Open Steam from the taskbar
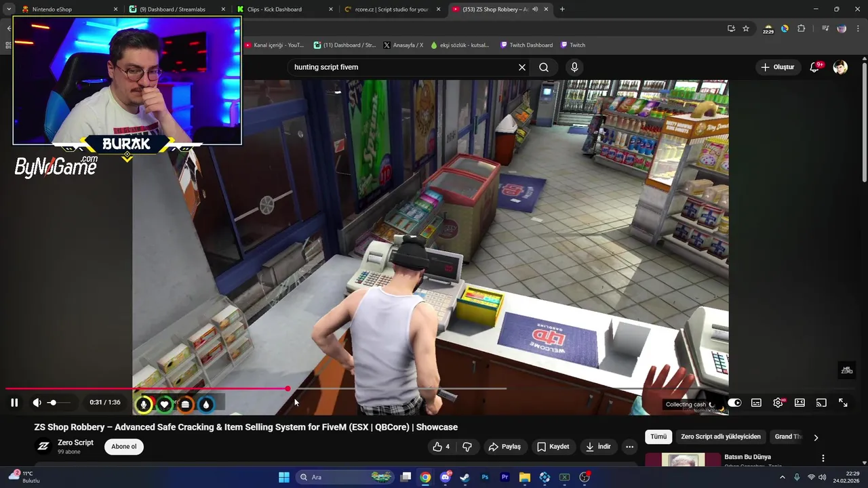 [465, 477]
